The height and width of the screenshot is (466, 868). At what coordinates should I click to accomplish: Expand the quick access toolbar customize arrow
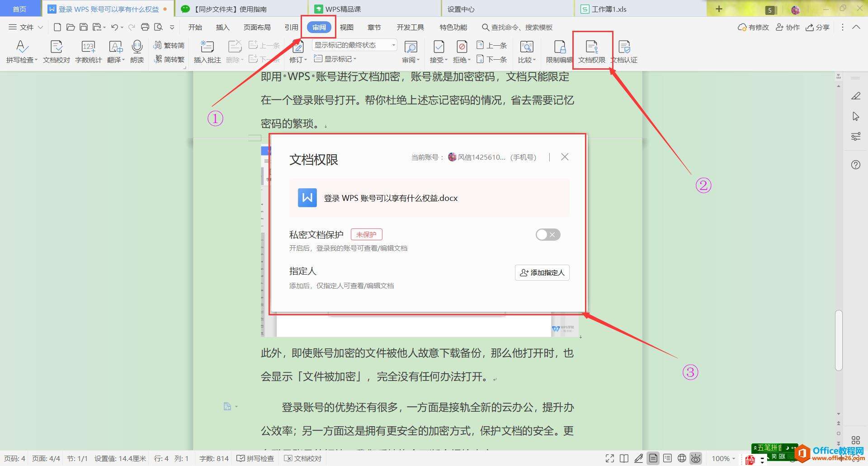(172, 27)
